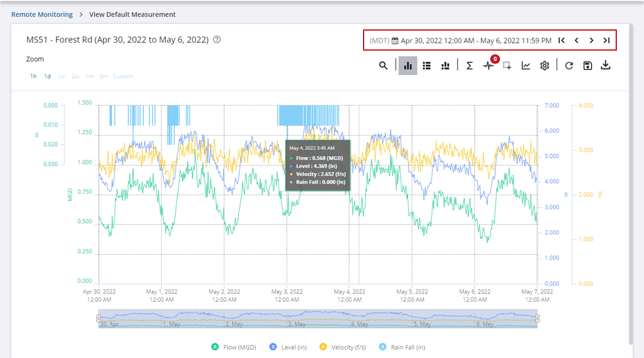This screenshot has height=358, width=644.
Task: Open the anomaly pulse icon with badge
Action: [488, 66]
